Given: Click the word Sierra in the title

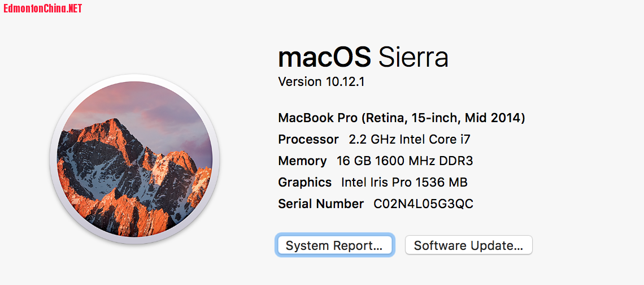Looking at the screenshot, I should coord(413,57).
